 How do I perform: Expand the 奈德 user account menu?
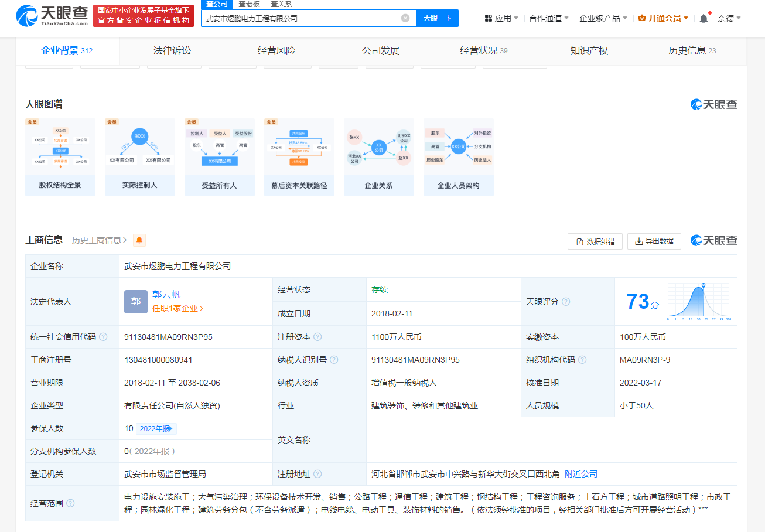(729, 18)
